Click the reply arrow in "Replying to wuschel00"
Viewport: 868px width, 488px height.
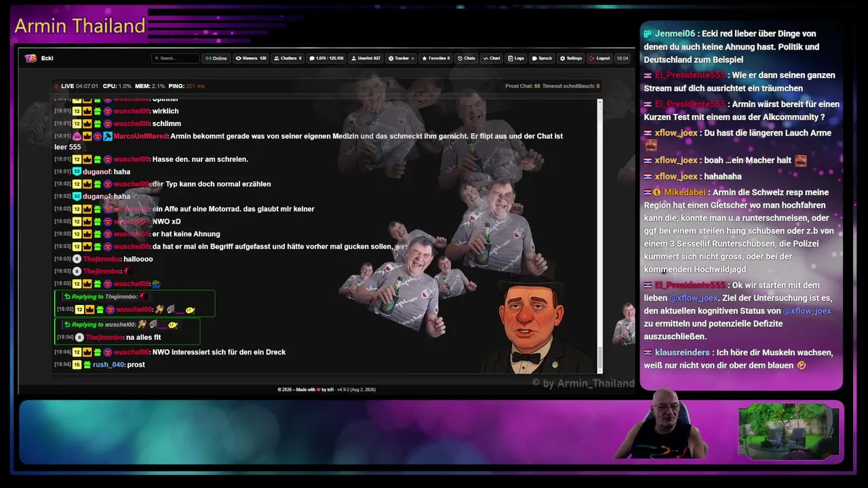pos(67,325)
